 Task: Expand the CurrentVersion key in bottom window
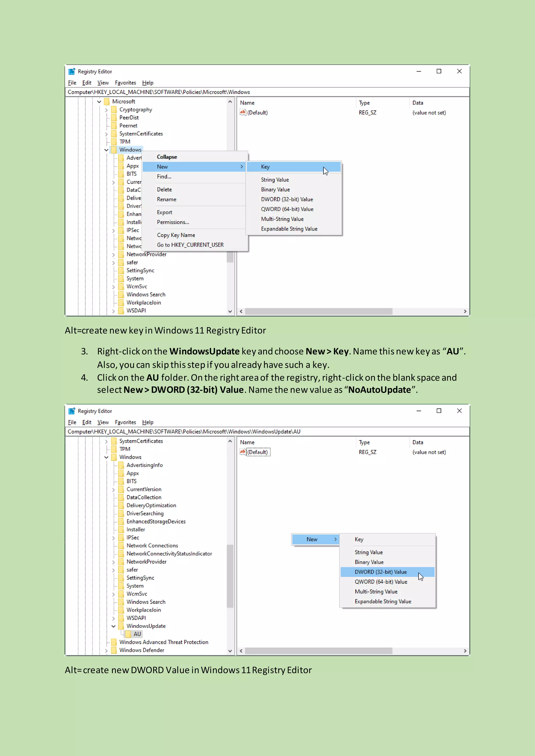tap(114, 490)
